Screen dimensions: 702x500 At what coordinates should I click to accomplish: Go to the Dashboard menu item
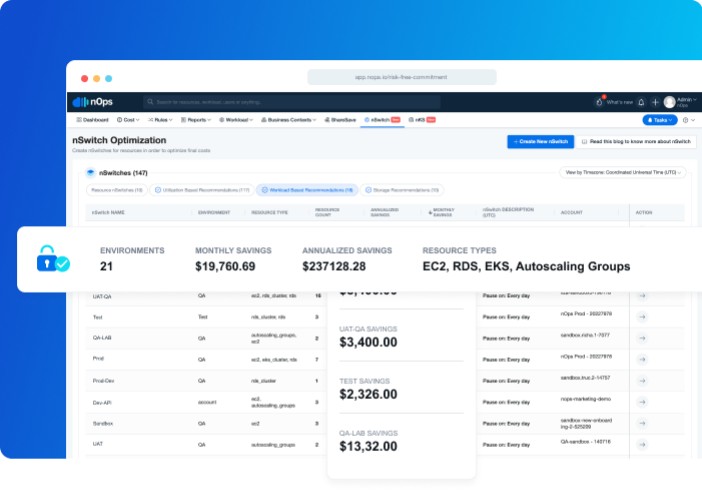pyautogui.click(x=93, y=120)
